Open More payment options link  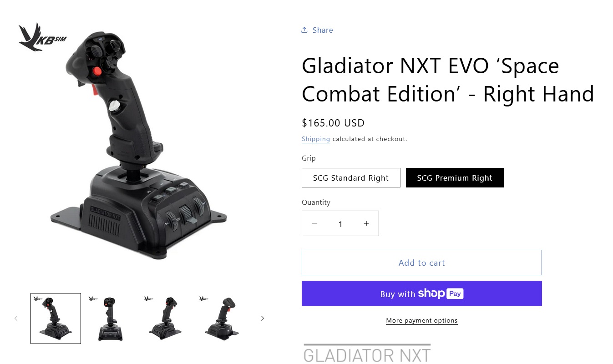(x=422, y=320)
